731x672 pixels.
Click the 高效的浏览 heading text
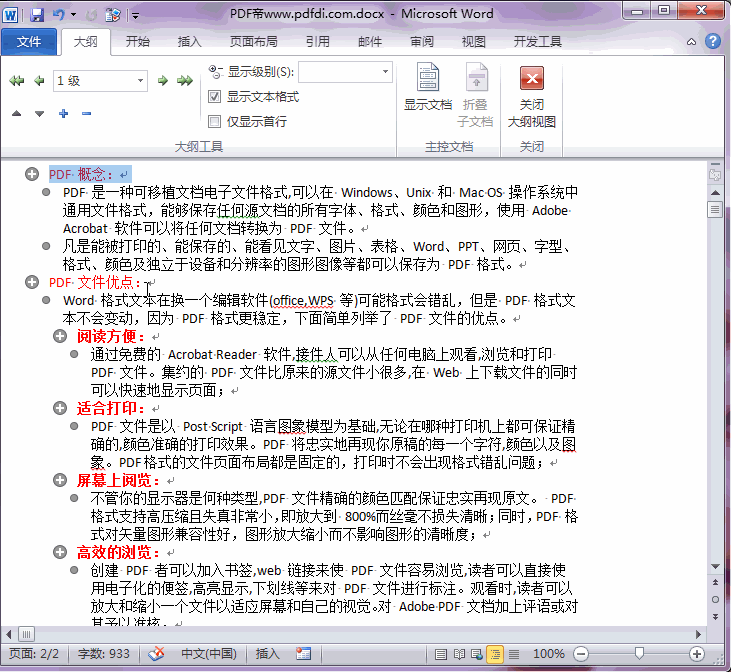pos(118,552)
